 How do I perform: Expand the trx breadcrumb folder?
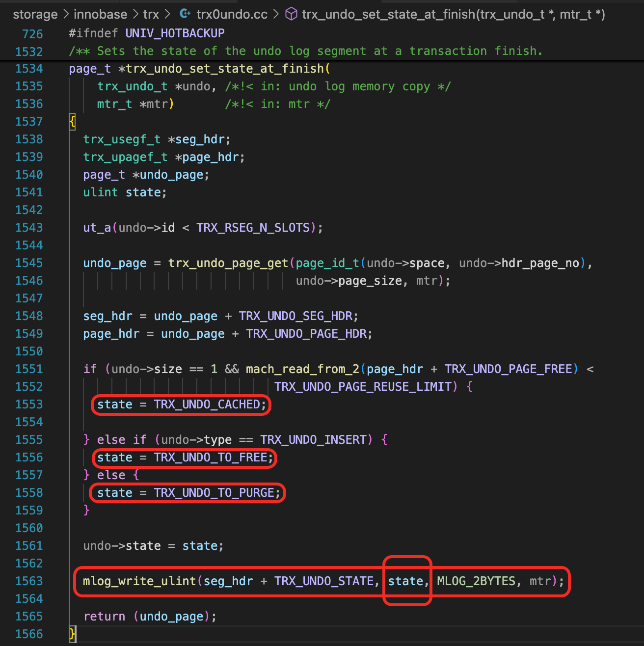(151, 15)
